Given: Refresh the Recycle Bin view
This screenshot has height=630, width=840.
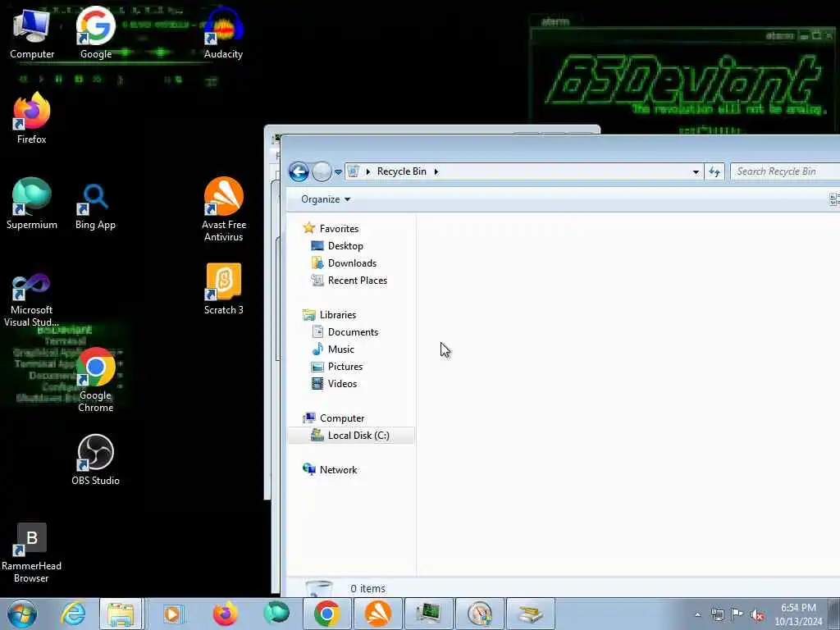Looking at the screenshot, I should click(714, 172).
